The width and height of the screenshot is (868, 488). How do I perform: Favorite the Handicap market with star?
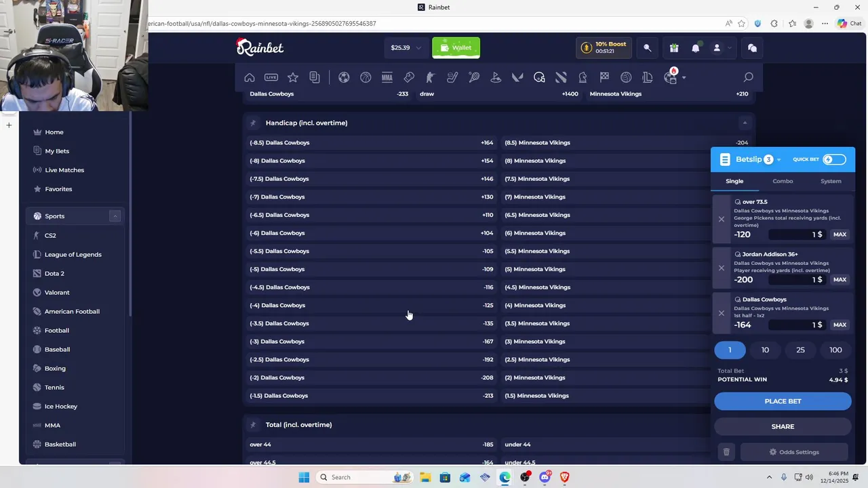coord(253,123)
